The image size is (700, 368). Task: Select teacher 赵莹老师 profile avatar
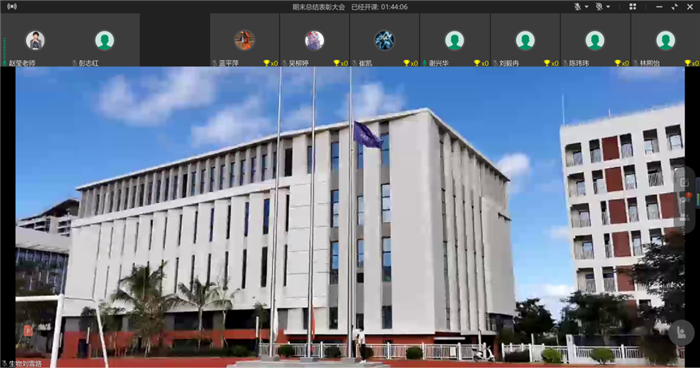[x=35, y=40]
